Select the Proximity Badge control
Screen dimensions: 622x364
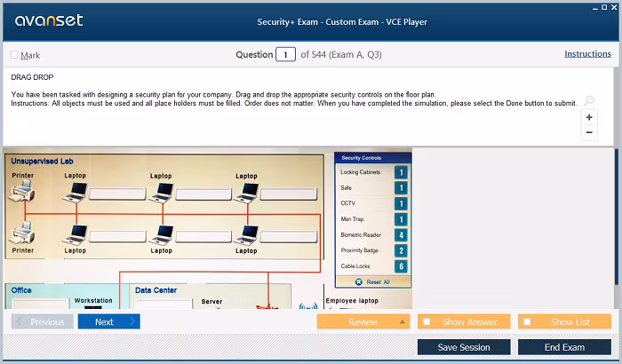click(x=359, y=250)
